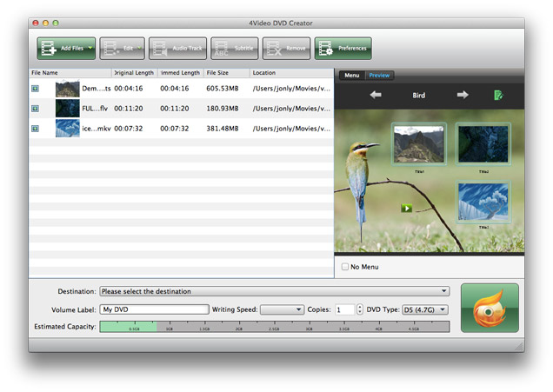Viewport: 553px width, 392px height.
Task: Open Preferences from the toolbar
Action: pos(343,49)
